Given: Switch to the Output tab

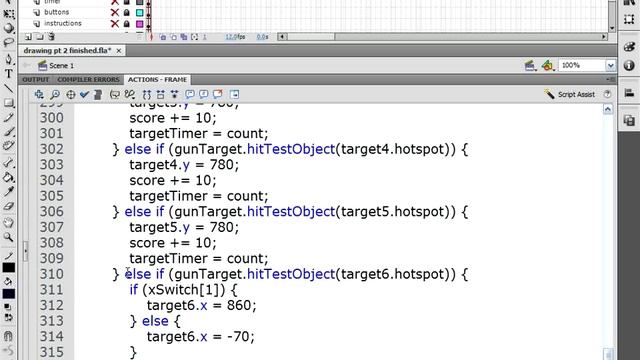Looking at the screenshot, I should click(x=36, y=80).
